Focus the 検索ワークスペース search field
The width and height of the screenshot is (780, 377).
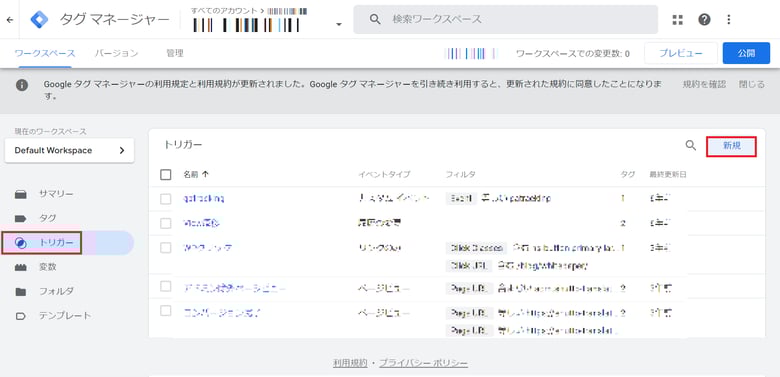(505, 19)
